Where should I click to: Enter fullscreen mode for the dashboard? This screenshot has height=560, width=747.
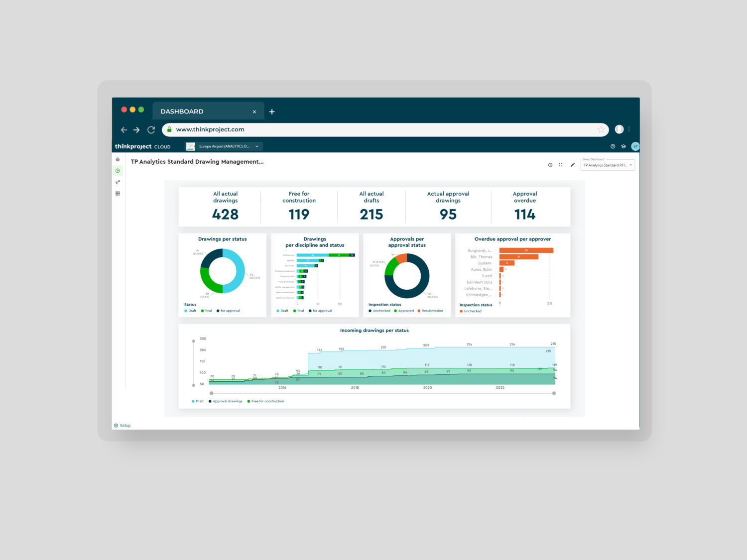point(561,165)
